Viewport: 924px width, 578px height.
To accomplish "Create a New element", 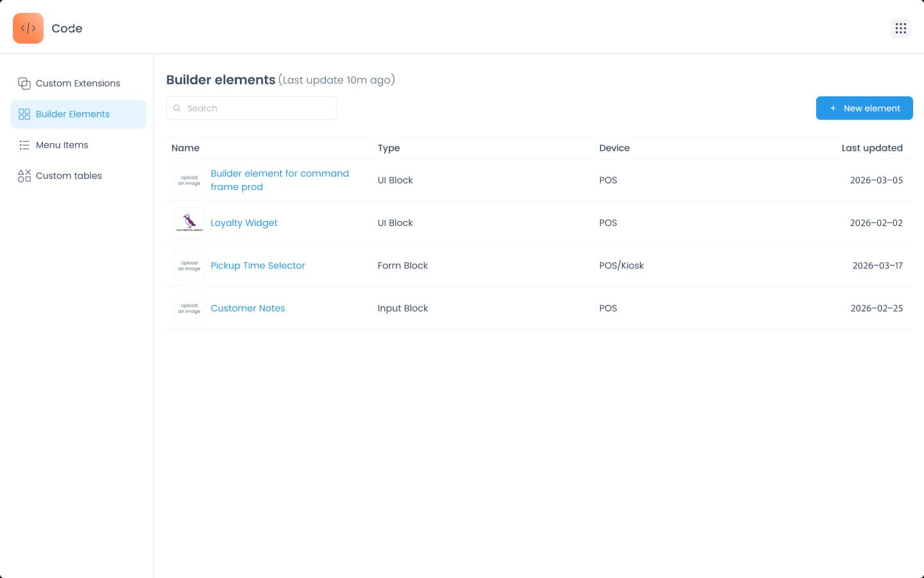I will [x=864, y=109].
